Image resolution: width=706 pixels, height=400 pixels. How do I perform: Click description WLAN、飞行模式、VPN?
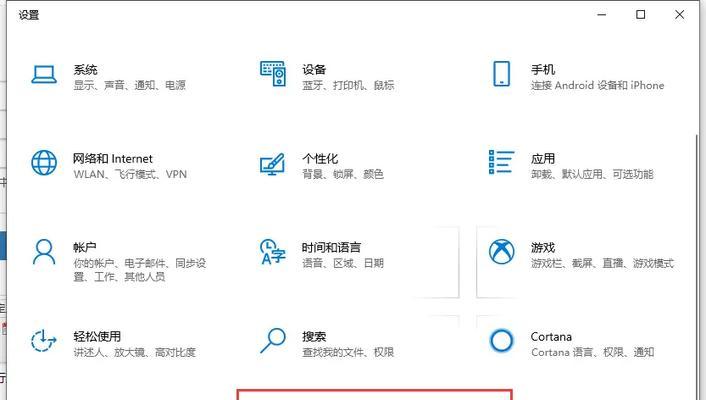tap(130, 174)
